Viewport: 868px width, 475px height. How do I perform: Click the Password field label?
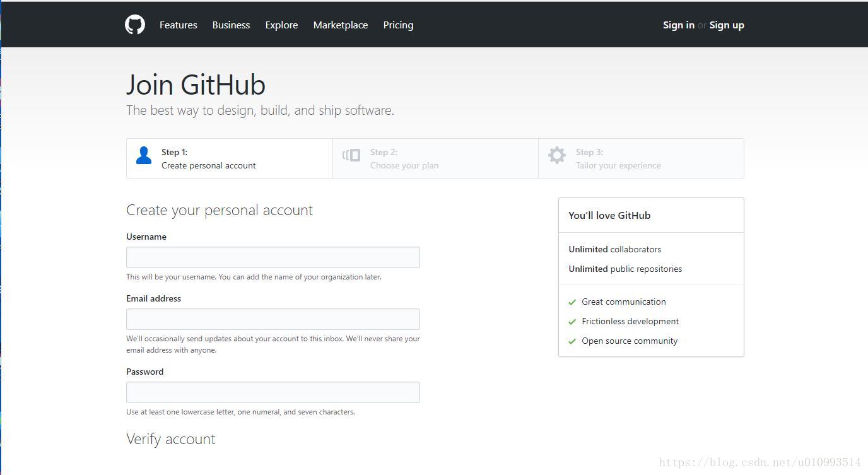[x=144, y=372]
